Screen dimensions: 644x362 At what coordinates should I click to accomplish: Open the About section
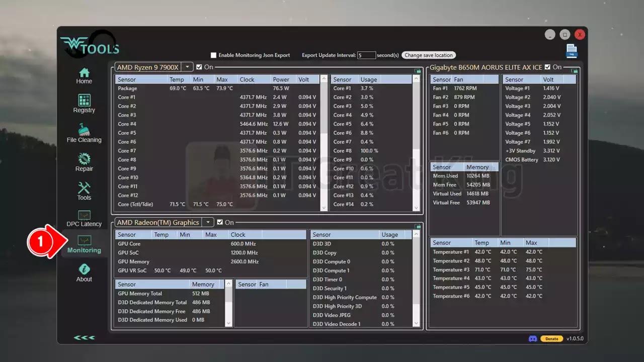[x=84, y=273]
